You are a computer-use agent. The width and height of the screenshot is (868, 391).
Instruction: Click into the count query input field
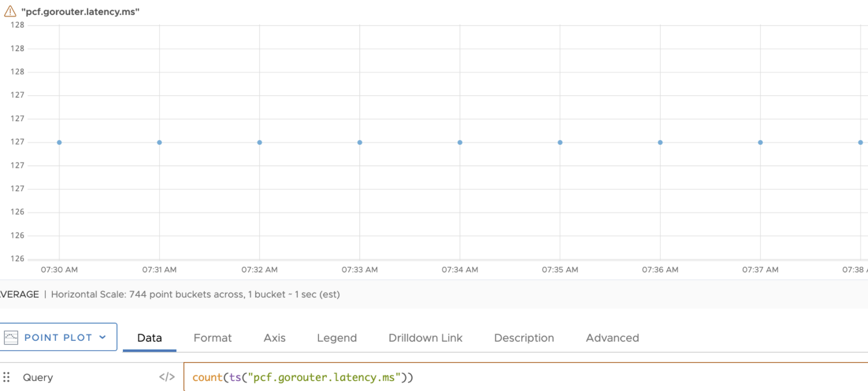(526, 377)
